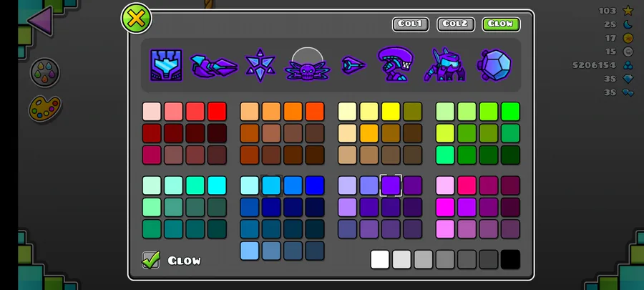Open the paint palette icon
This screenshot has width=644, height=290.
pyautogui.click(x=45, y=108)
